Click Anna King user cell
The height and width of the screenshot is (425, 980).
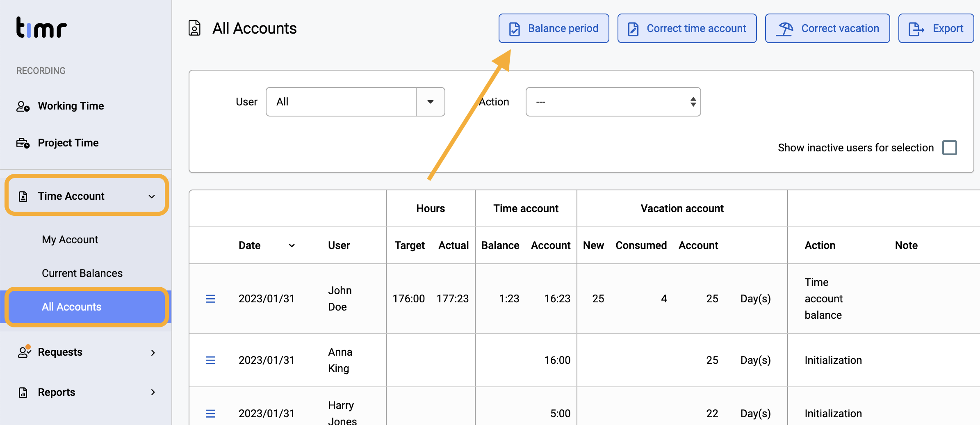340,360
